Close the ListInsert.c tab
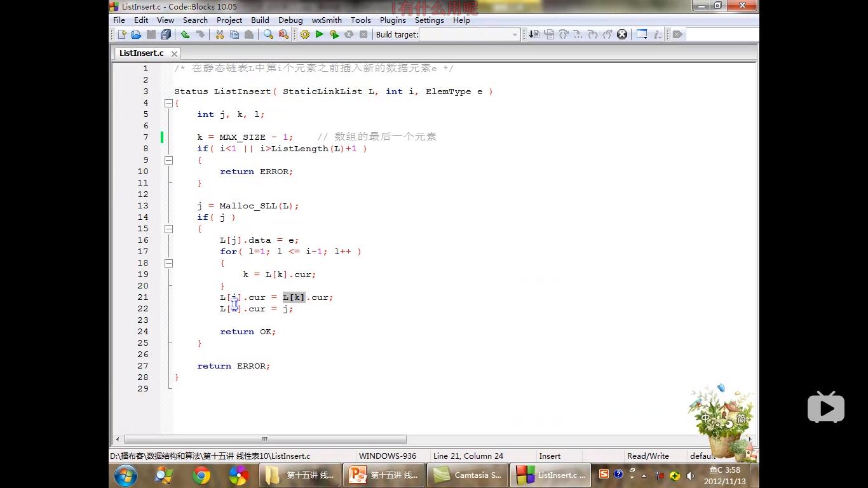This screenshot has height=488, width=868. [x=174, y=53]
